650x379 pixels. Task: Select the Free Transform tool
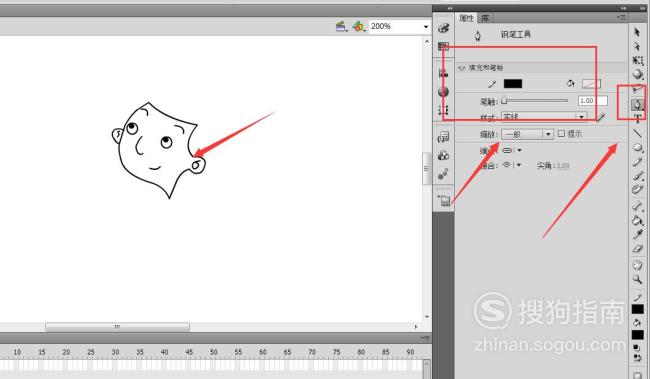(x=638, y=61)
